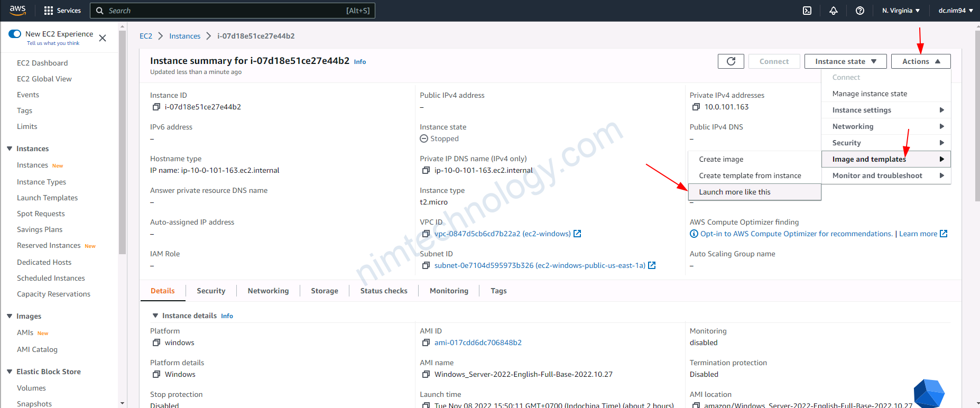Open Volumes in sidebar
The width and height of the screenshot is (980, 408).
[x=31, y=388]
